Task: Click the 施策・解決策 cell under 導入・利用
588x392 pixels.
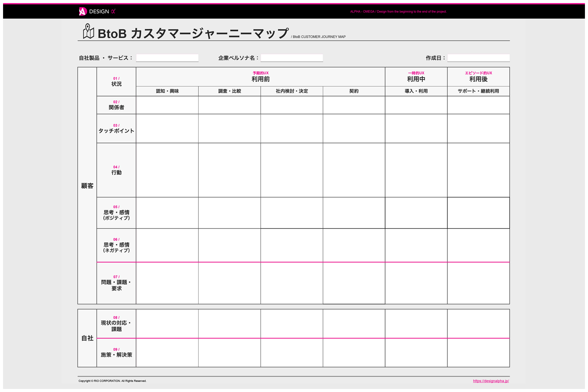Action: coord(416,353)
